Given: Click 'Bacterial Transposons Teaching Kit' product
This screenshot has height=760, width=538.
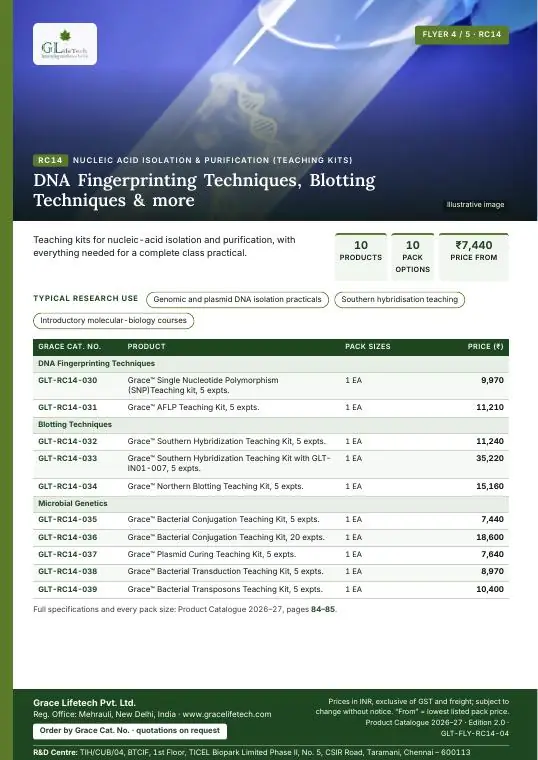Looking at the screenshot, I should pyautogui.click(x=225, y=590).
